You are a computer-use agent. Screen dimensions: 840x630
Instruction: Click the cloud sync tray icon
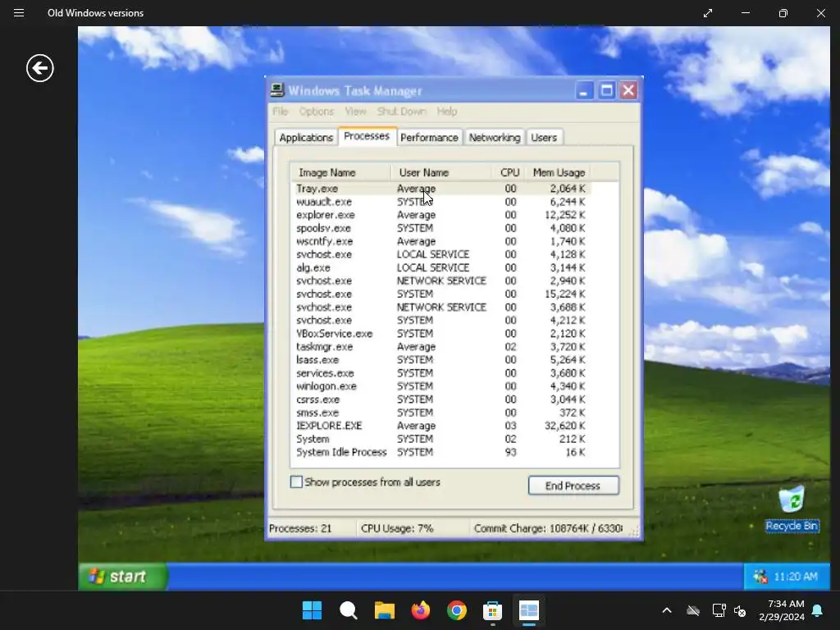pos(693,610)
